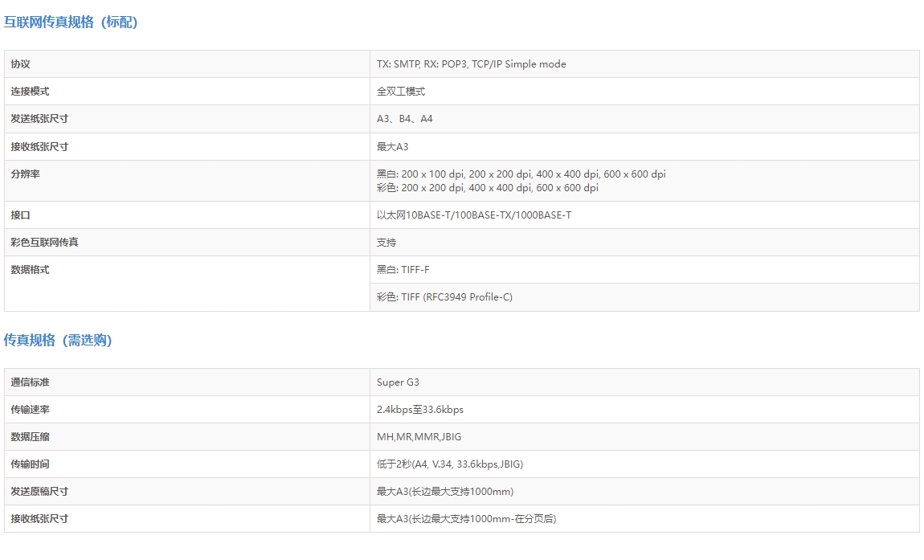Select the 分辨率 row label
This screenshot has height=560, width=924.
tap(25, 174)
